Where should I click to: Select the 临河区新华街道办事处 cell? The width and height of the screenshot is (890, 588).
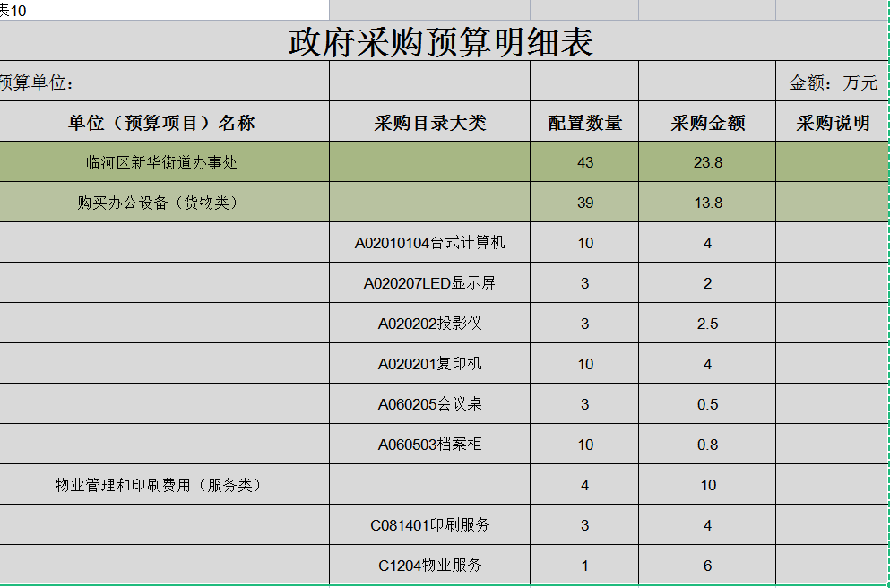pyautogui.click(x=164, y=161)
